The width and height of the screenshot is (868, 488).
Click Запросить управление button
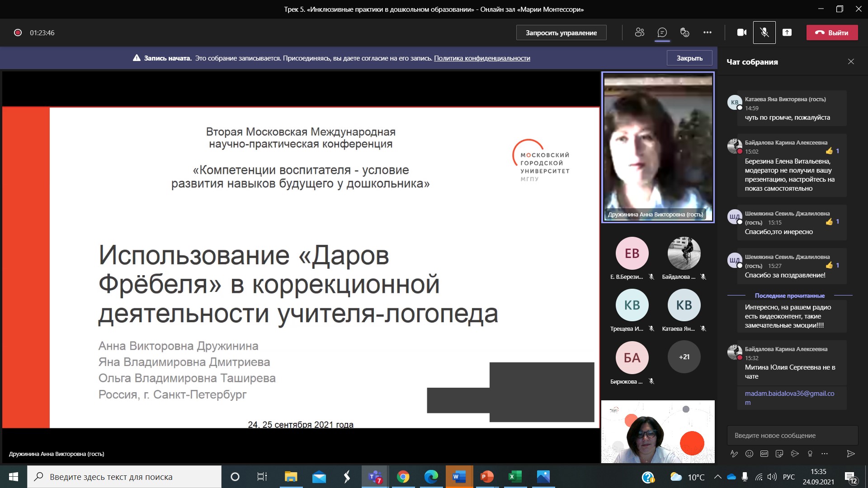[561, 33]
